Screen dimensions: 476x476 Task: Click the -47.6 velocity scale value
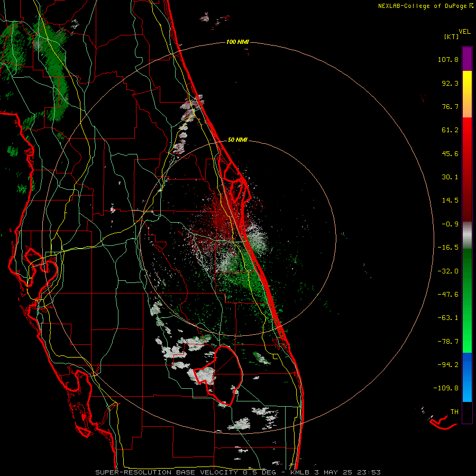(448, 295)
